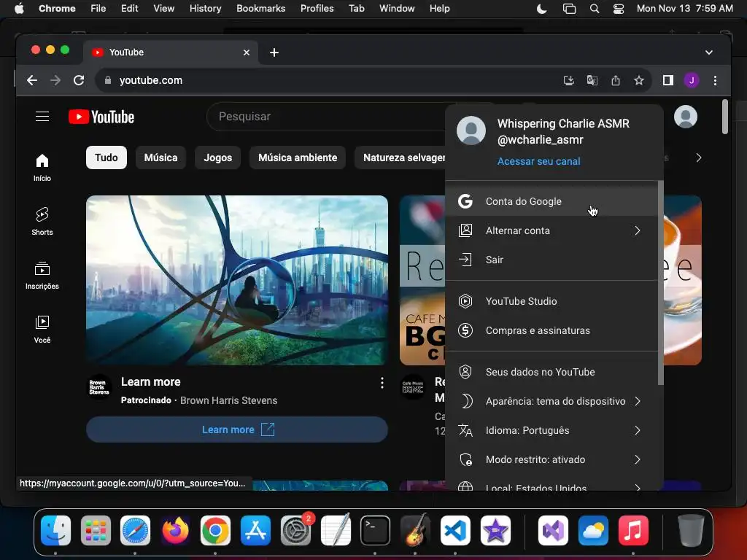This screenshot has height=560, width=747.
Task: Click the translate page icon
Action: tap(592, 80)
